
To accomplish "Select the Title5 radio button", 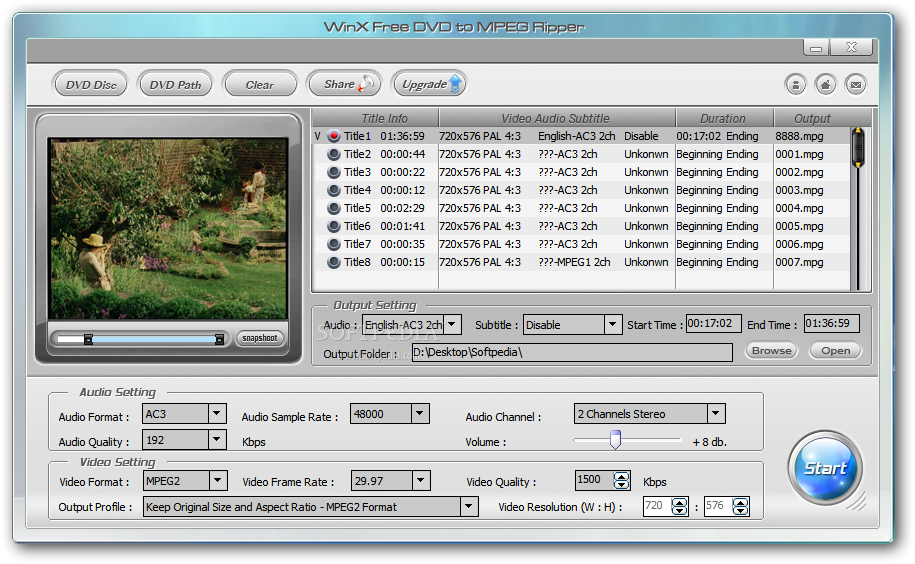I will point(334,208).
